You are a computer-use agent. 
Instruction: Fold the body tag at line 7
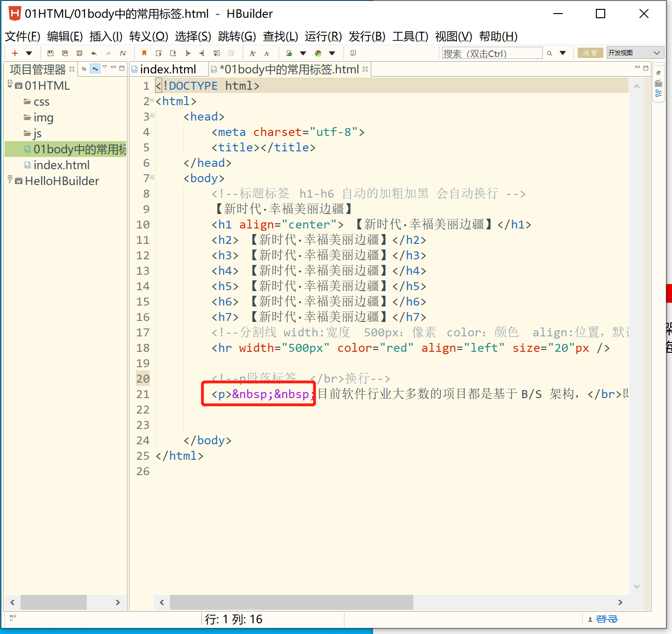click(152, 177)
